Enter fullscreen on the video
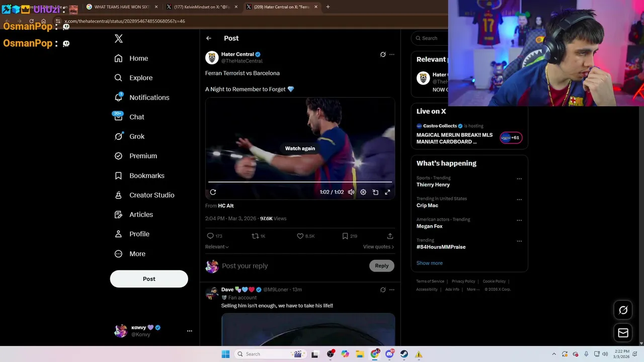Screen dimensions: 644x362 [x=387, y=192]
